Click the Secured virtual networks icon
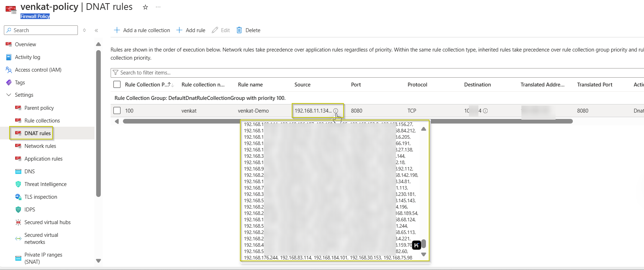The width and height of the screenshot is (644, 270). 18,239
